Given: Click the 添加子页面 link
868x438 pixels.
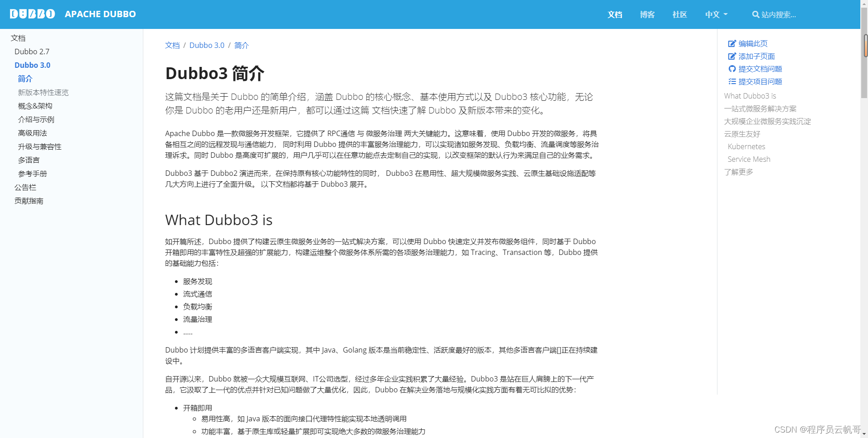Looking at the screenshot, I should coord(757,57).
